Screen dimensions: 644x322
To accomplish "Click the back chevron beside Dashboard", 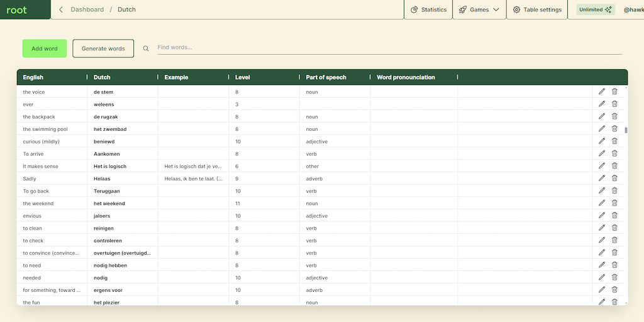I will (x=61, y=9).
